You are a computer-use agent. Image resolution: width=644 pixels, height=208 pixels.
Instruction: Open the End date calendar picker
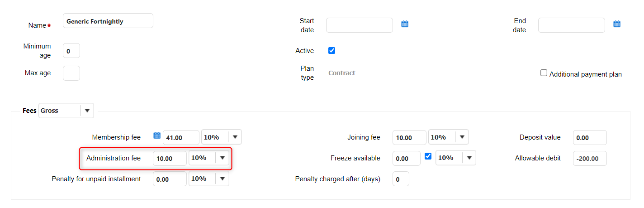617,24
